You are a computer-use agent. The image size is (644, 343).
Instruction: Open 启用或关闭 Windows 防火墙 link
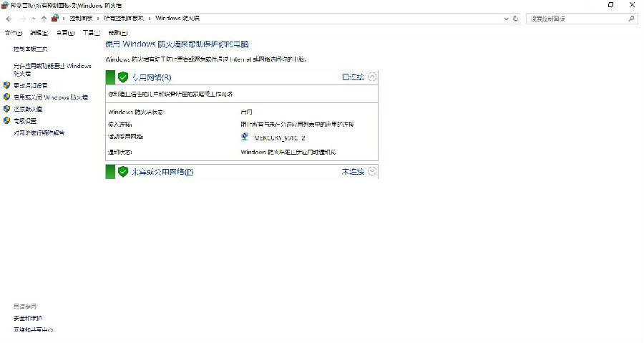click(x=51, y=97)
